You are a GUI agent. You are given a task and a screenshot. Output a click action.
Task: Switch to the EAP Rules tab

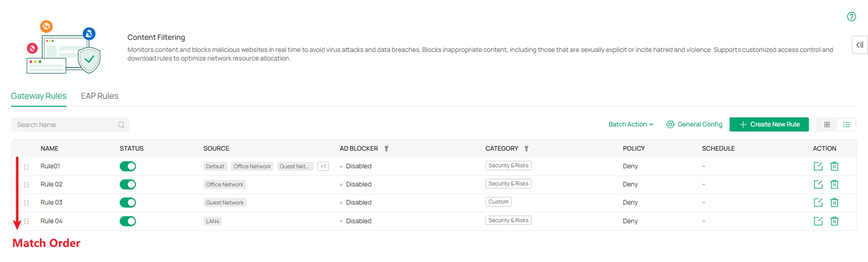click(x=99, y=96)
